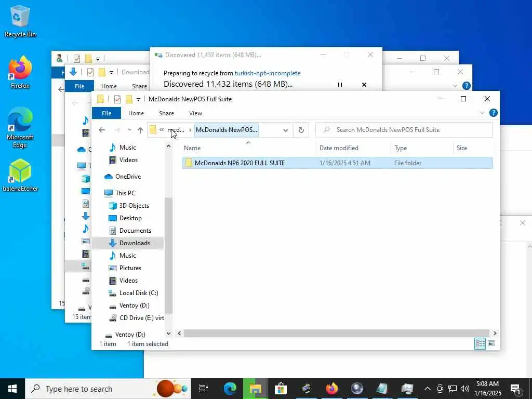Open network status icon in system tray
The height and width of the screenshot is (399, 532).
pyautogui.click(x=453, y=389)
